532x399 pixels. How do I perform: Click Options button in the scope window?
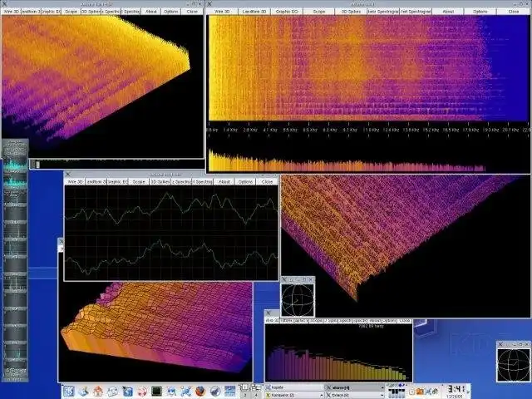(245, 182)
